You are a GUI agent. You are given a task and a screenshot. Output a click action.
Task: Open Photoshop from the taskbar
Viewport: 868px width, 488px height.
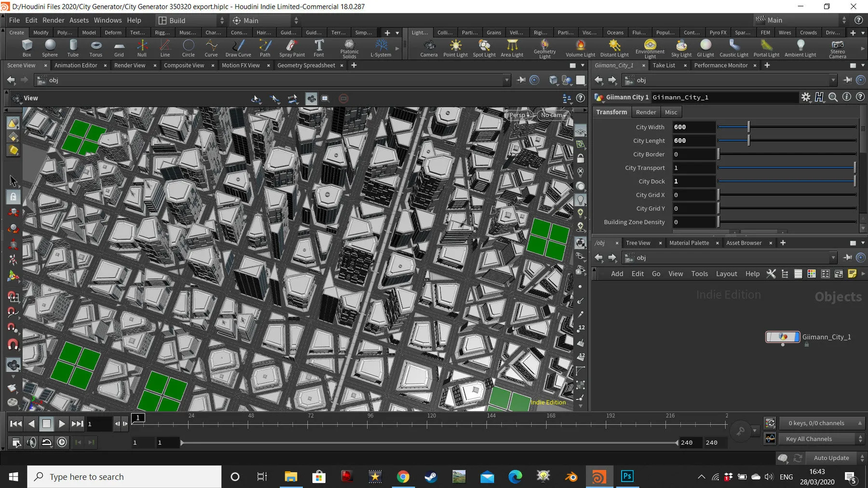click(x=627, y=476)
